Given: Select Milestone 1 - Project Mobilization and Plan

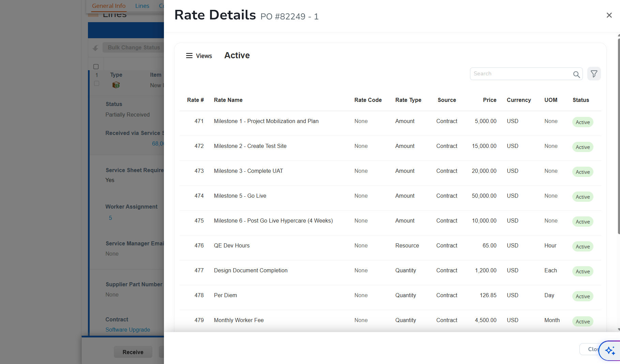Looking at the screenshot, I should click(x=266, y=121).
